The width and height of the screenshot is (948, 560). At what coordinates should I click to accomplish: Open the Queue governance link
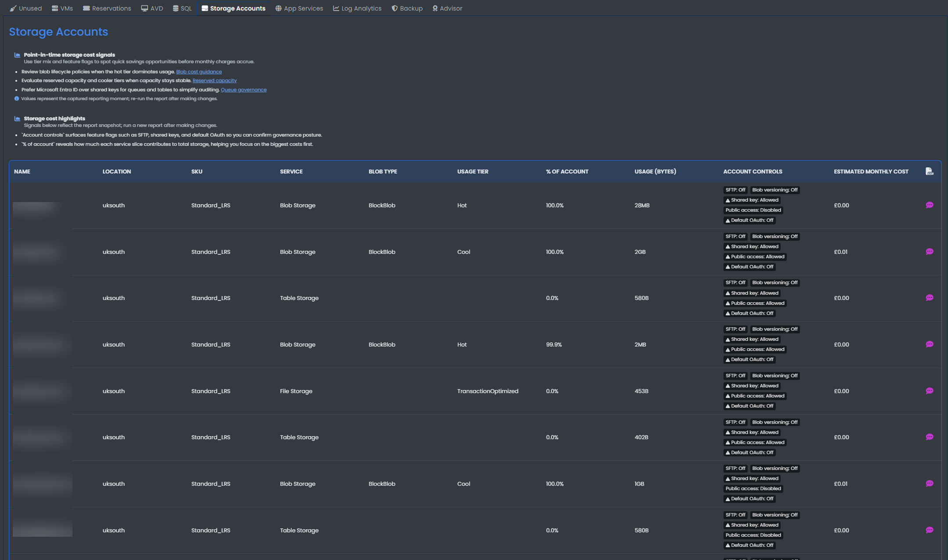coord(243,90)
